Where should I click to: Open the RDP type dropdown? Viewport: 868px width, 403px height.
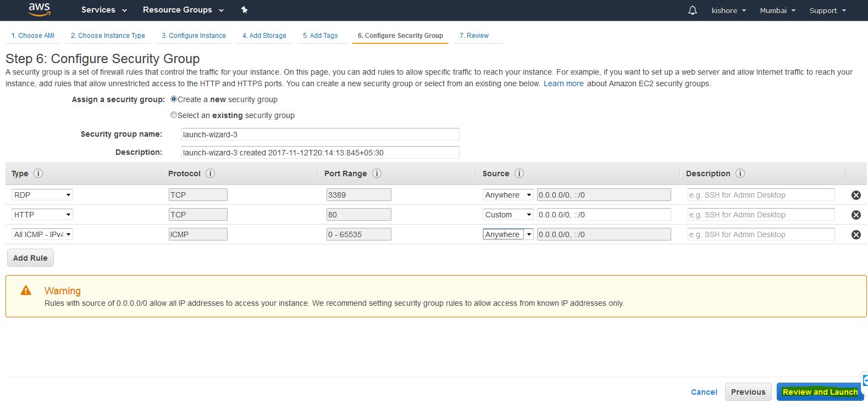coord(42,195)
